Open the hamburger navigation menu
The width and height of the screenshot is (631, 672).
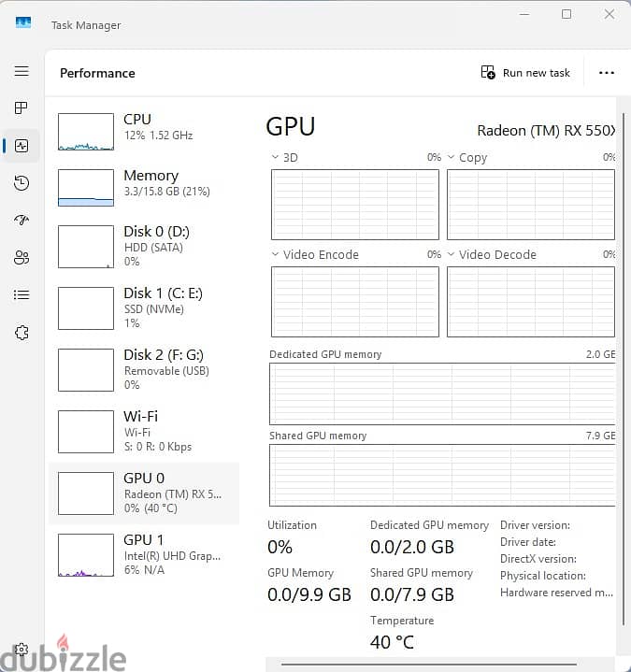click(22, 71)
